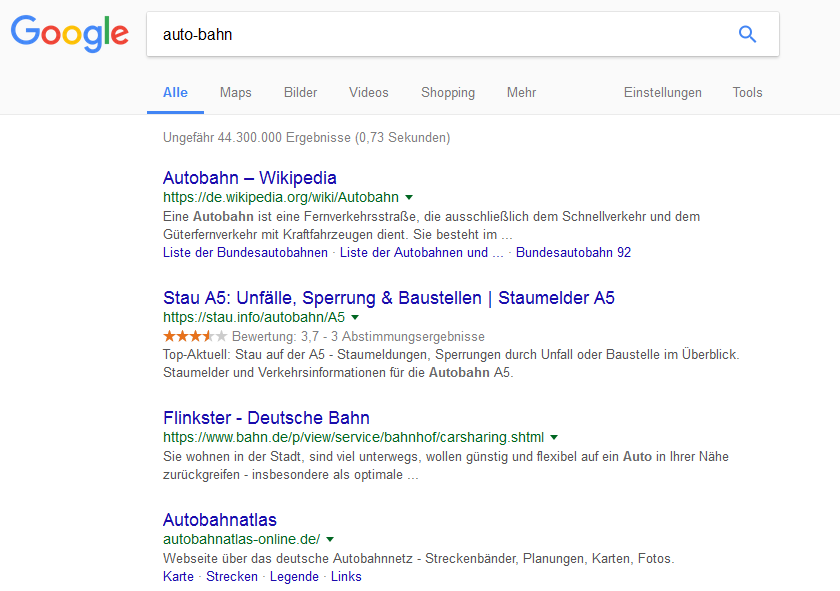Click the Liste der Bundesautobahnen sitelink

pos(241,252)
